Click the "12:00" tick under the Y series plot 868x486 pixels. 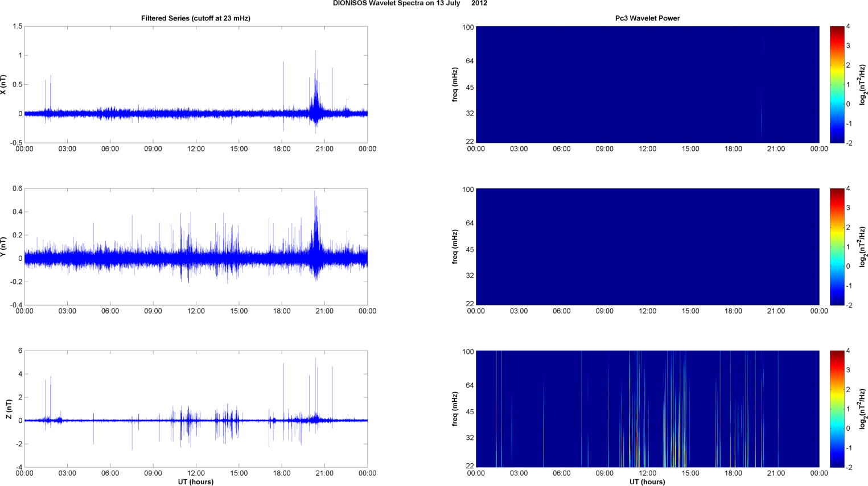(196, 311)
